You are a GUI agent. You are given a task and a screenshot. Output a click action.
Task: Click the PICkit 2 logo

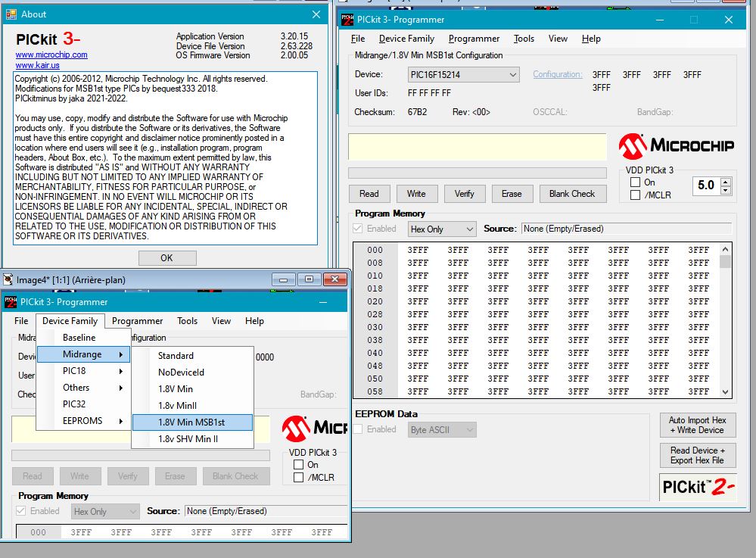click(x=698, y=487)
